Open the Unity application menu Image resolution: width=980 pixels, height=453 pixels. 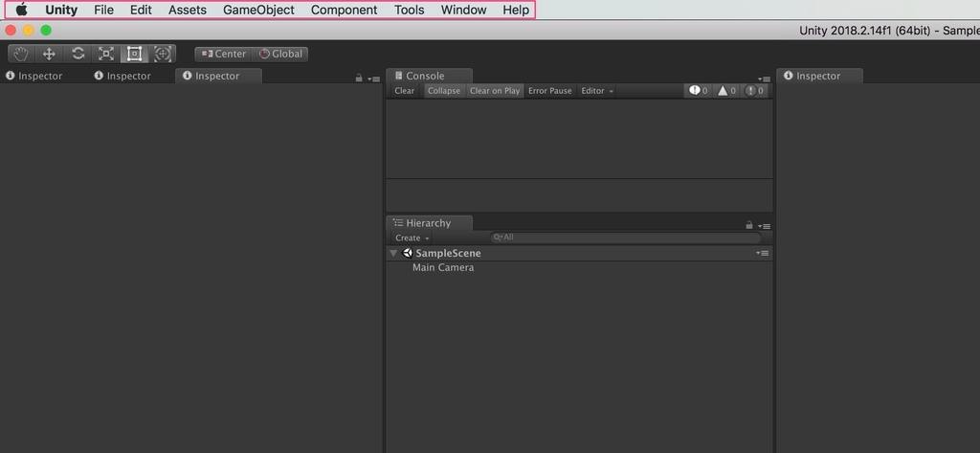[61, 10]
